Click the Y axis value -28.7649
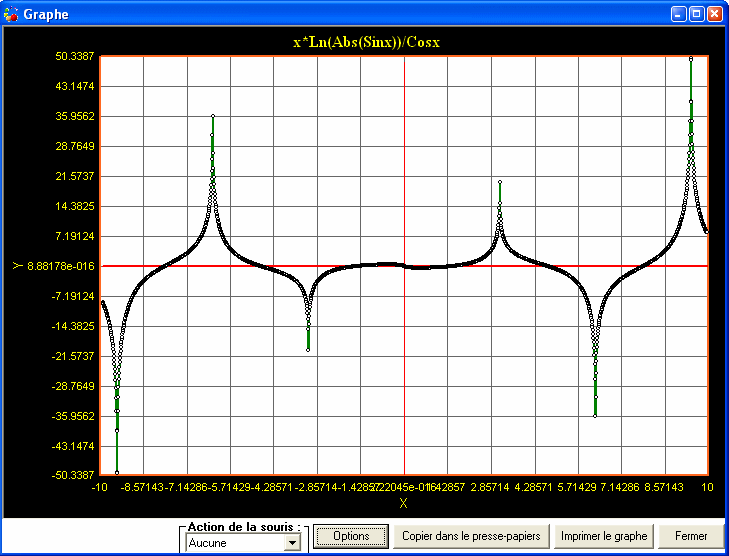 [73, 386]
